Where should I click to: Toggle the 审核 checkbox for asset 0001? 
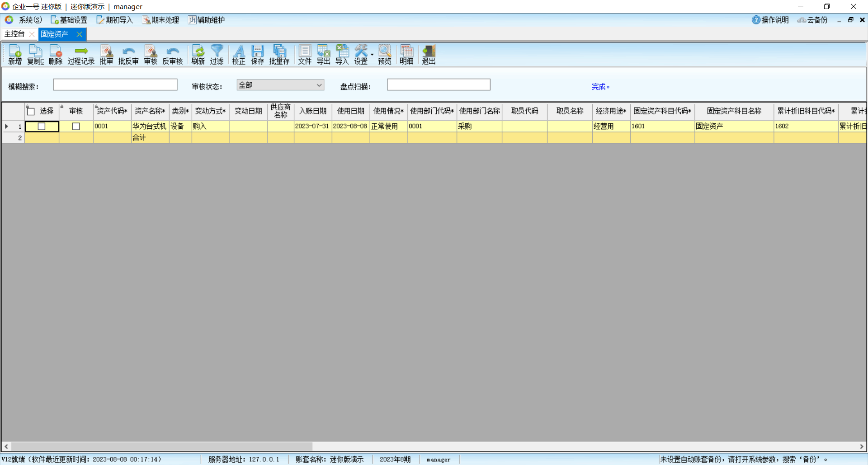tap(76, 127)
